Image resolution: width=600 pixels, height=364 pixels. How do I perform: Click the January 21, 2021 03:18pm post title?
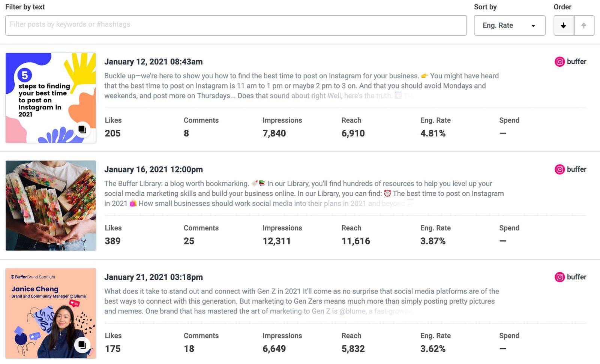[153, 277]
